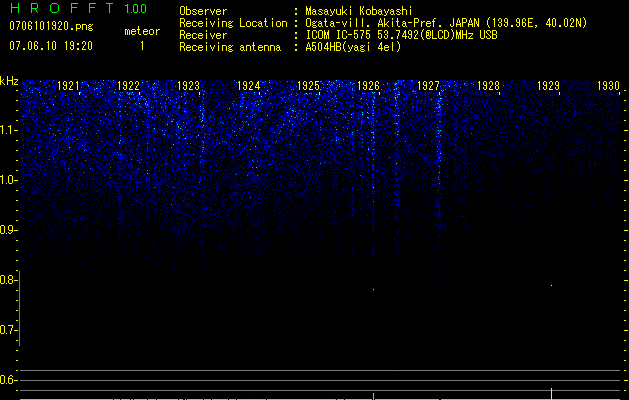Viewport: 629px width, 400px height.
Task: Click the meteor count value 1
Action: [142, 46]
